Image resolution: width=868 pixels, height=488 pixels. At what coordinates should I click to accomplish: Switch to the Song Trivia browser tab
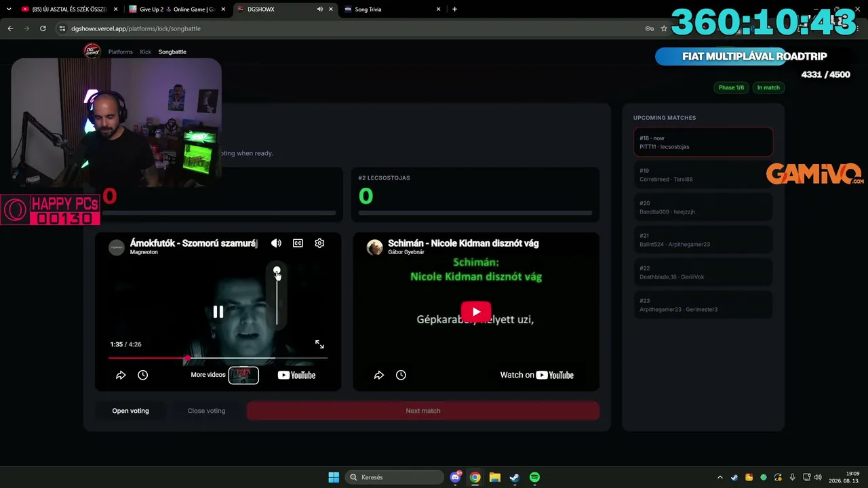click(392, 9)
